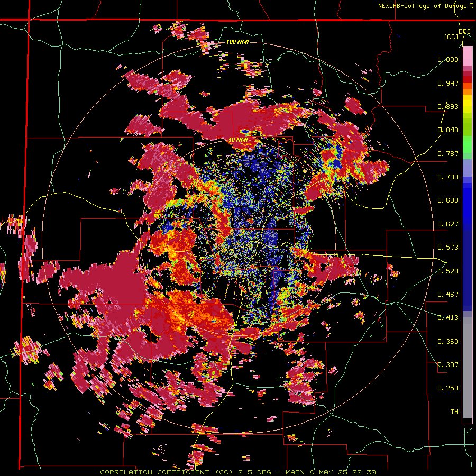Click the 0.893 color scale label
The height and width of the screenshot is (476, 476).
tap(448, 106)
